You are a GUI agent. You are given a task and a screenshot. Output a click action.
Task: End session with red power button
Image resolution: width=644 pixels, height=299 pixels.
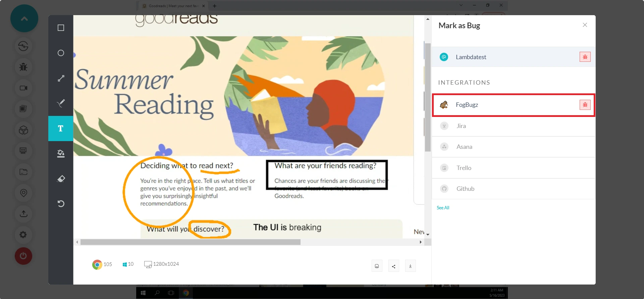pyautogui.click(x=23, y=256)
